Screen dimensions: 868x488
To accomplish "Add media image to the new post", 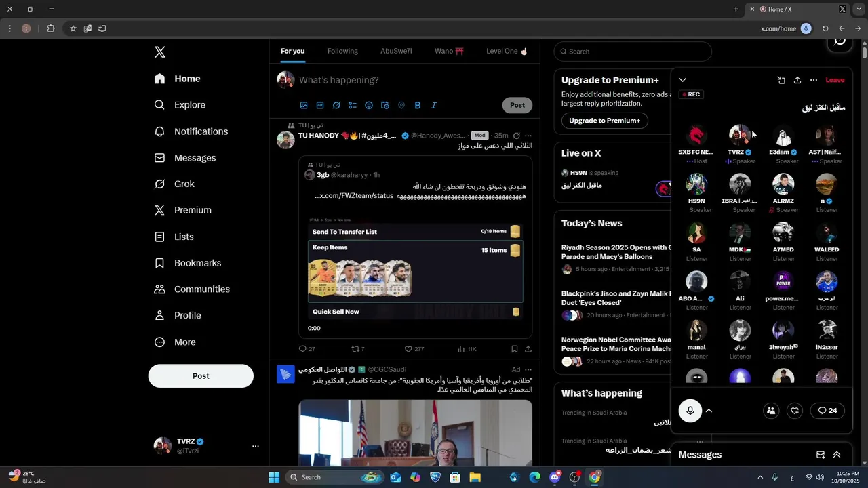I will click(x=304, y=106).
